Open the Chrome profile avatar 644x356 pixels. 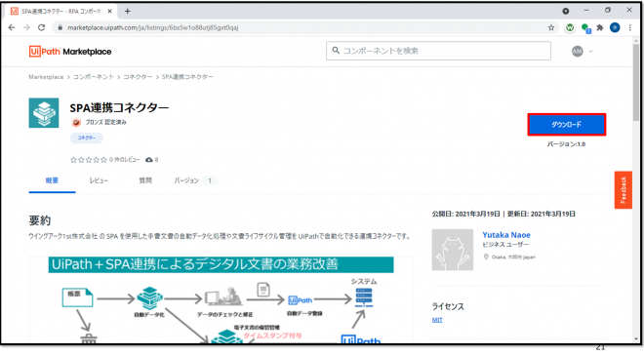[615, 27]
